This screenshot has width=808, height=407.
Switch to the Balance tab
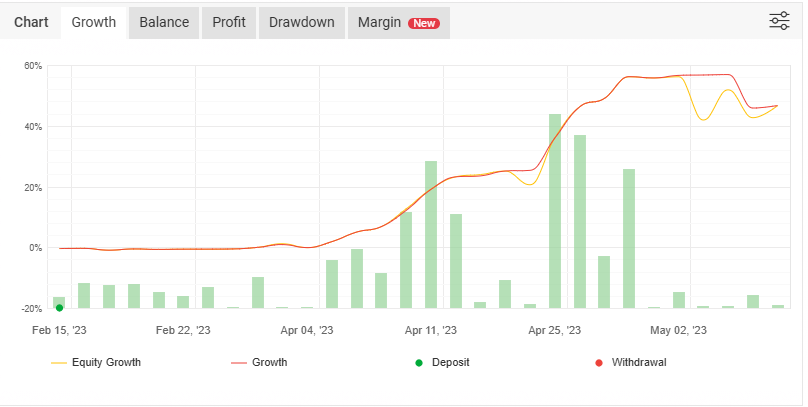pos(164,22)
